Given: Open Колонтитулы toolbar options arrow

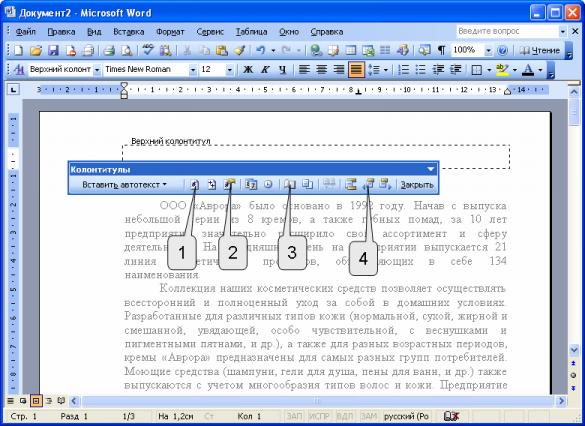Looking at the screenshot, I should pos(431,170).
